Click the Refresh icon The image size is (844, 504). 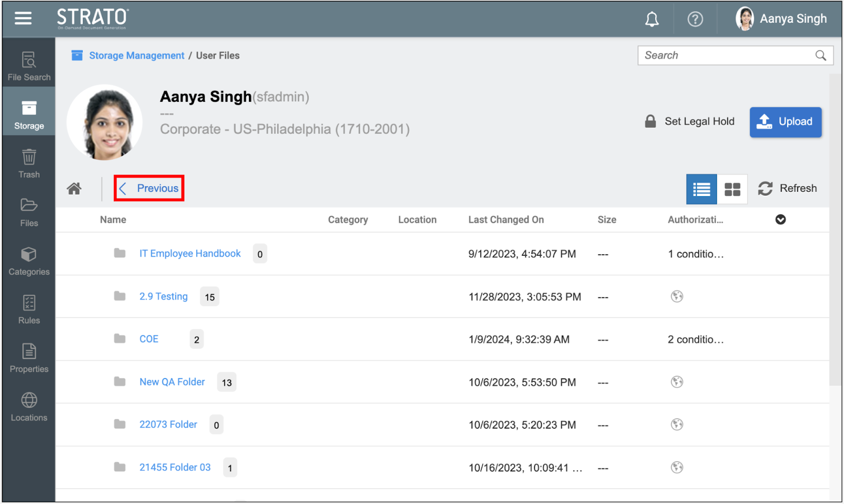coord(765,189)
